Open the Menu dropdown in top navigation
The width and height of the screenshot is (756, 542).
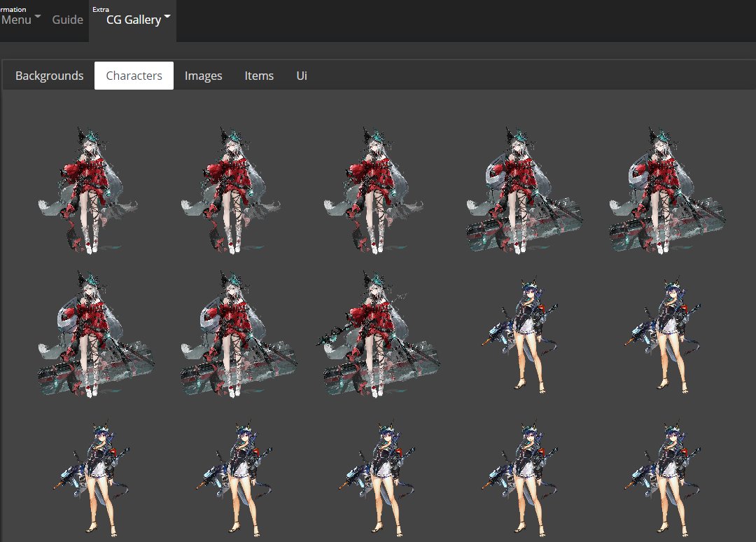(20, 20)
